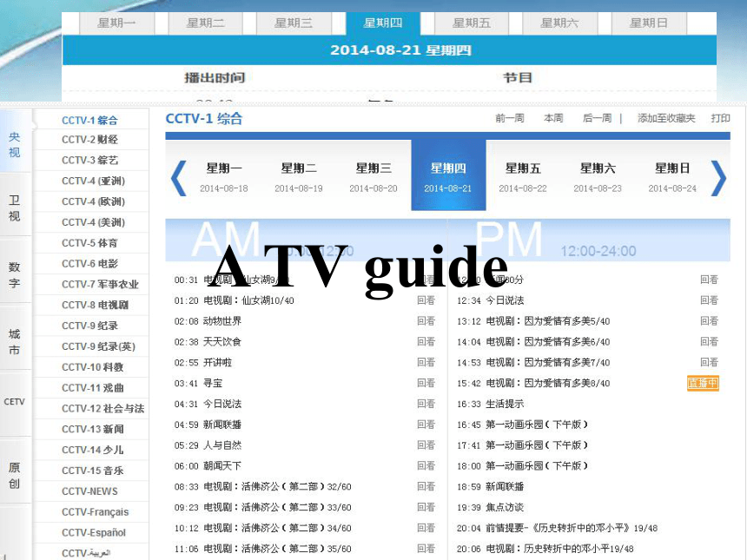747x560 pixels.
Task: Click 回看 beside 02:38 天天饮食
Action: pos(426,342)
